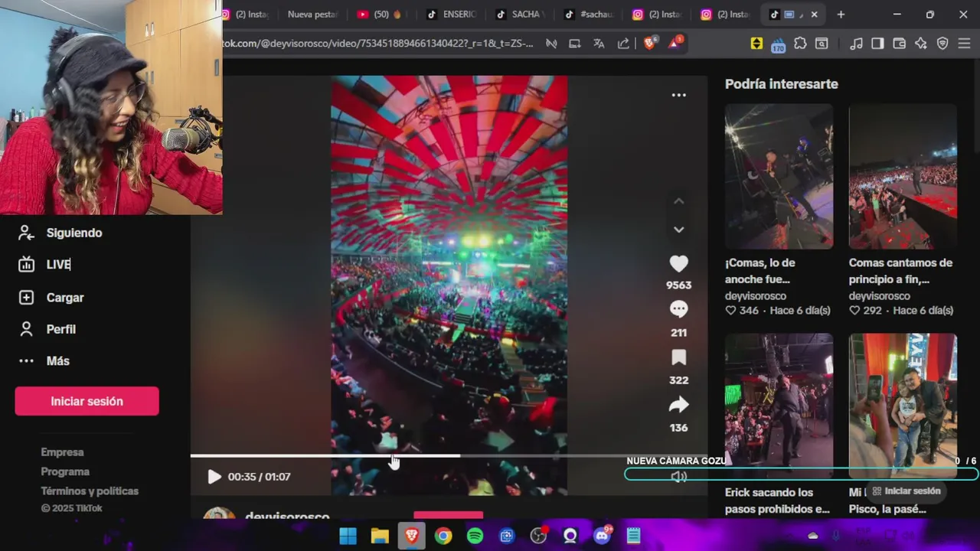Switch to the SACHA TikTok tab
The height and width of the screenshot is (551, 980).
[x=520, y=15]
